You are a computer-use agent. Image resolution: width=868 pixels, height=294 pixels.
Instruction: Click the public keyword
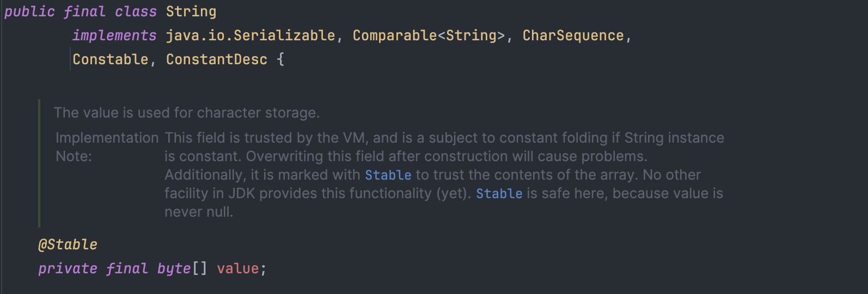(29, 12)
